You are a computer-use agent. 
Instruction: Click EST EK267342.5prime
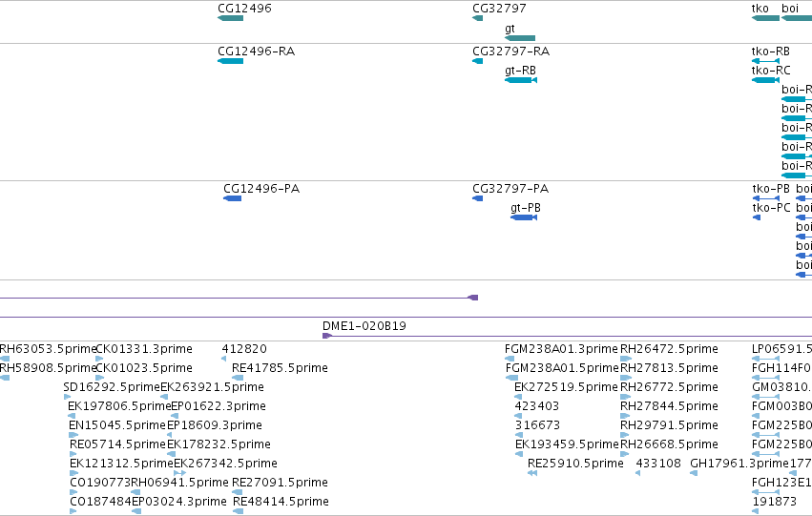(225, 464)
